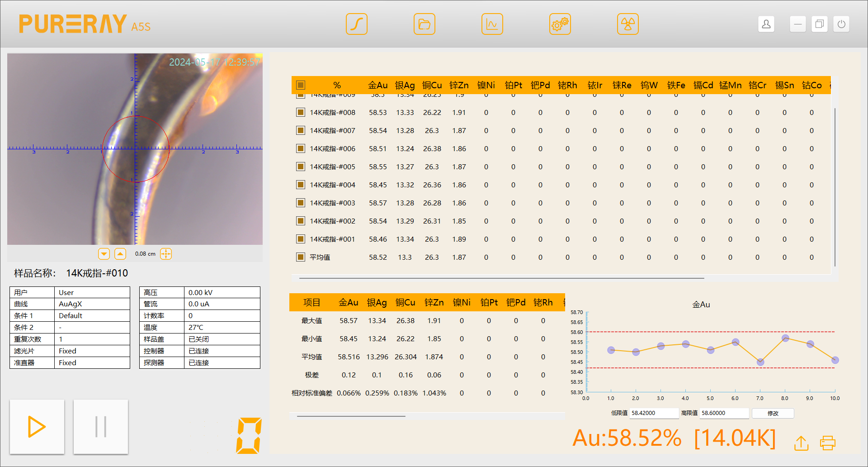Click the 金Au chart title
The image size is (868, 467).
[701, 305]
